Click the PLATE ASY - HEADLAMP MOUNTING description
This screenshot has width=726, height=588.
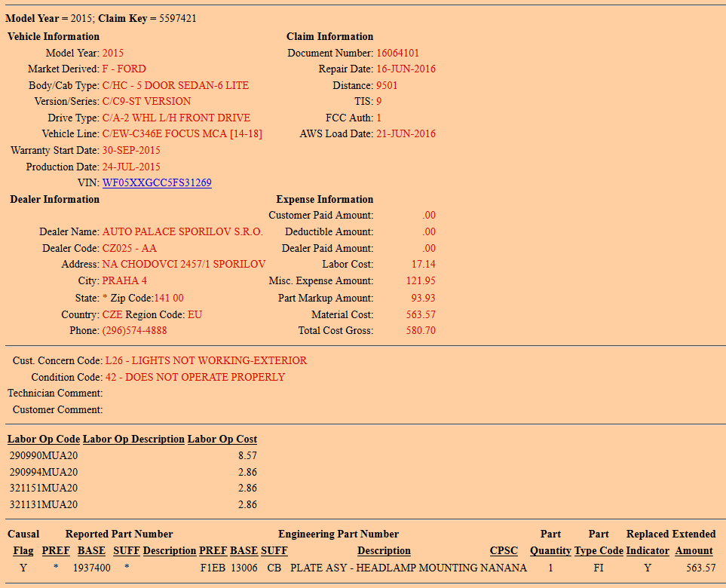[384, 568]
